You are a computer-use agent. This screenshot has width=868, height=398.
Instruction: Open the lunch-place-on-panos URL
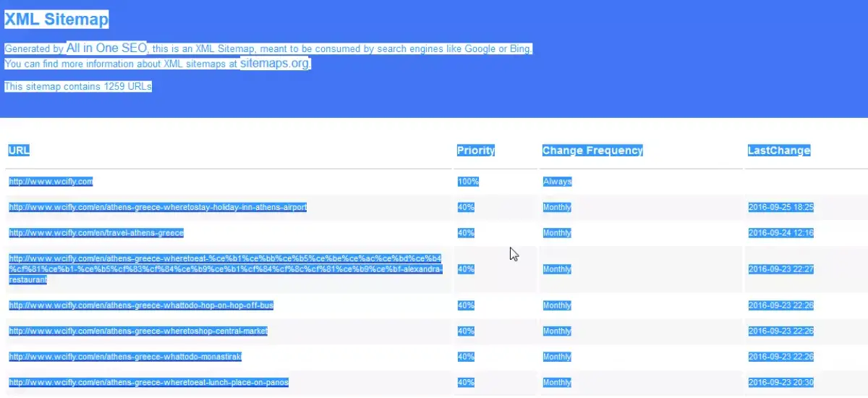[x=148, y=382]
